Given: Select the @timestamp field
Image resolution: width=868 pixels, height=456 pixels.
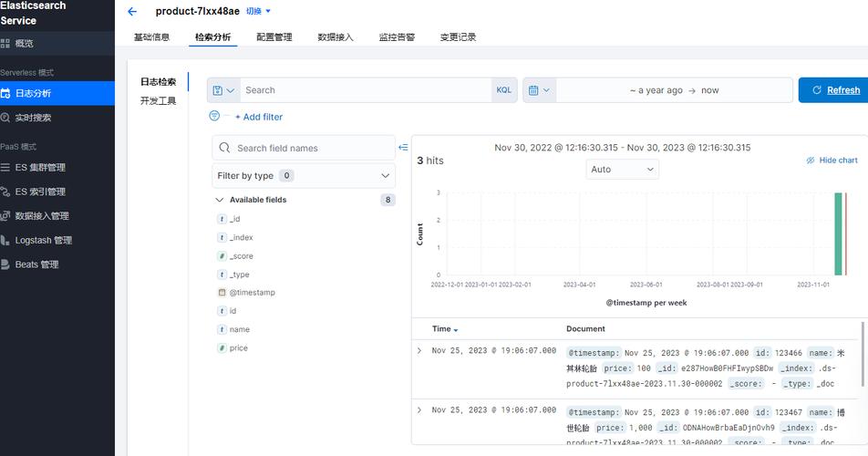Looking at the screenshot, I should click(252, 292).
